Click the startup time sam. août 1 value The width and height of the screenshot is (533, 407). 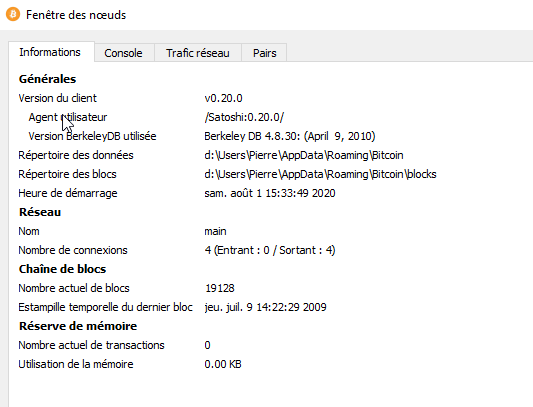(270, 193)
